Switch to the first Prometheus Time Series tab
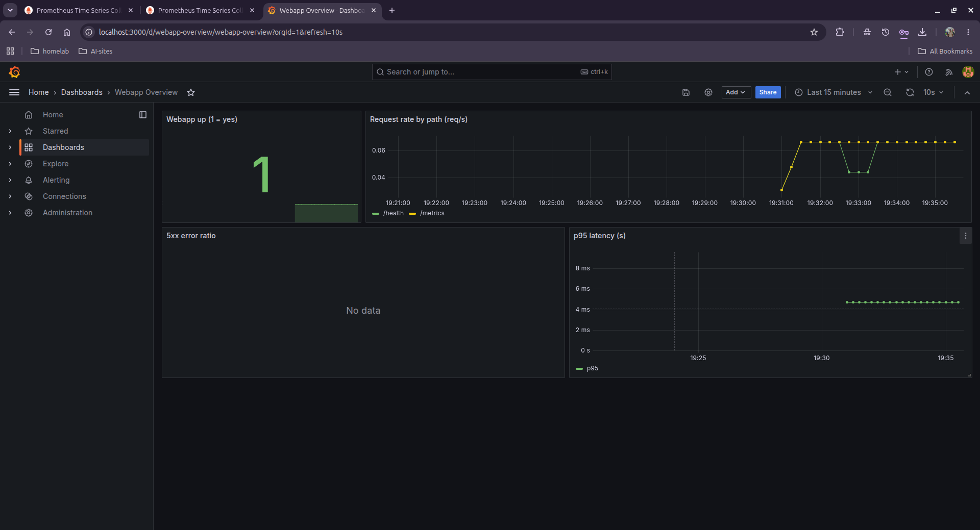This screenshot has height=530, width=980. [x=79, y=10]
